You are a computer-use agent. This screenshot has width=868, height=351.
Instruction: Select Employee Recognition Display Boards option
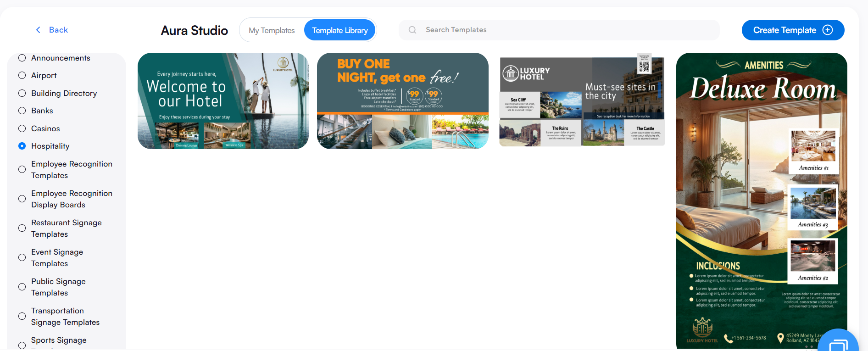pyautogui.click(x=22, y=199)
